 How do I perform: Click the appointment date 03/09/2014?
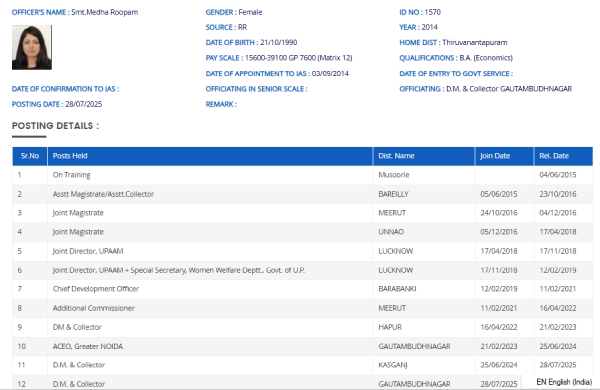tap(330, 73)
